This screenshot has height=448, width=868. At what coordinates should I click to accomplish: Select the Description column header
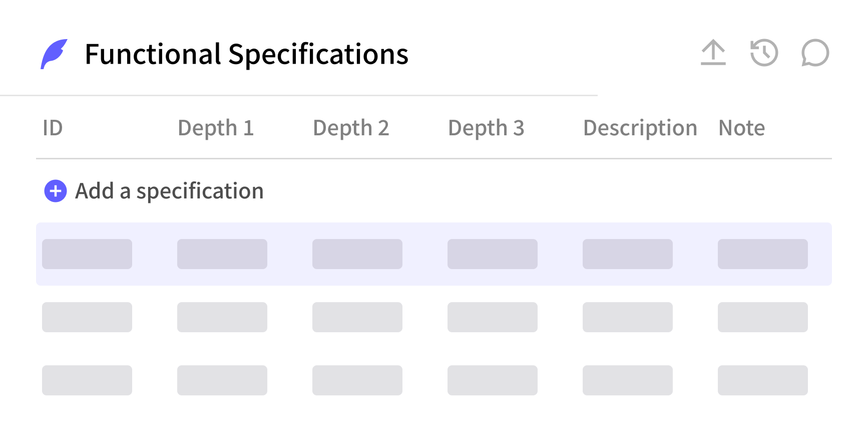click(640, 128)
